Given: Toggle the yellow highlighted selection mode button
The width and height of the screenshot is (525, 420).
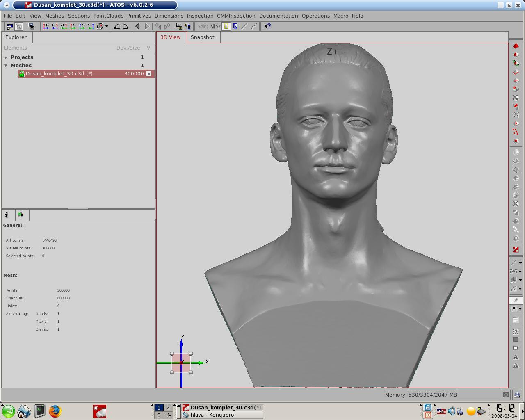Looking at the screenshot, I should 226,26.
